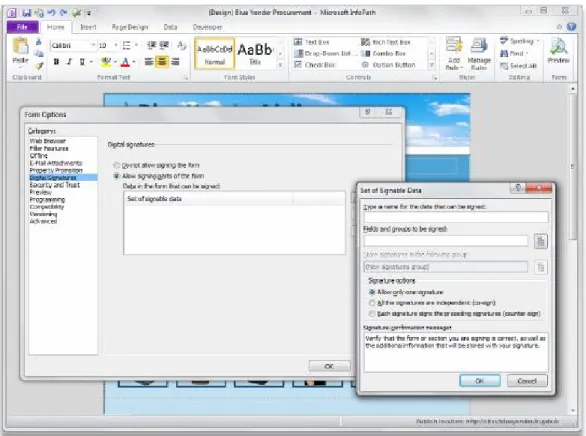Select the Home ribbon tab
This screenshot has width=586, height=436.
(55, 27)
